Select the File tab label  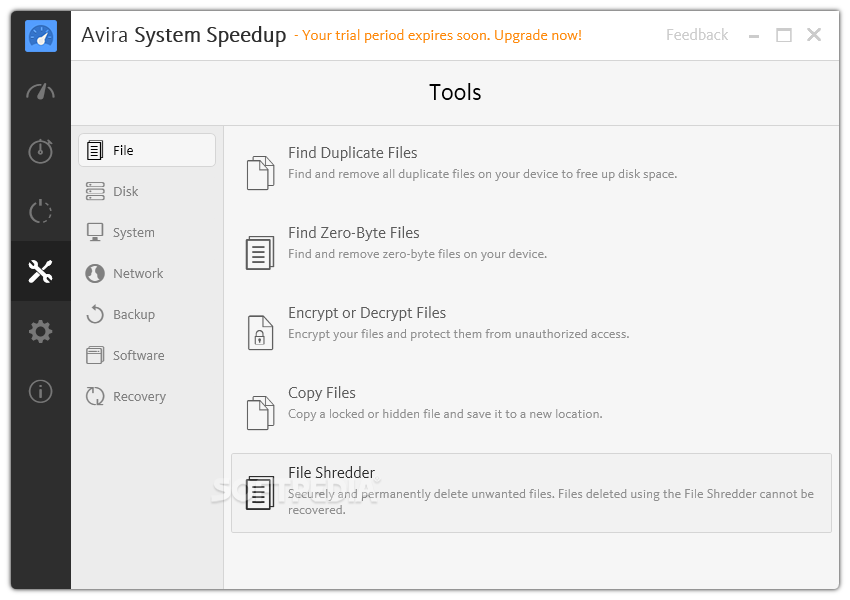[123, 150]
